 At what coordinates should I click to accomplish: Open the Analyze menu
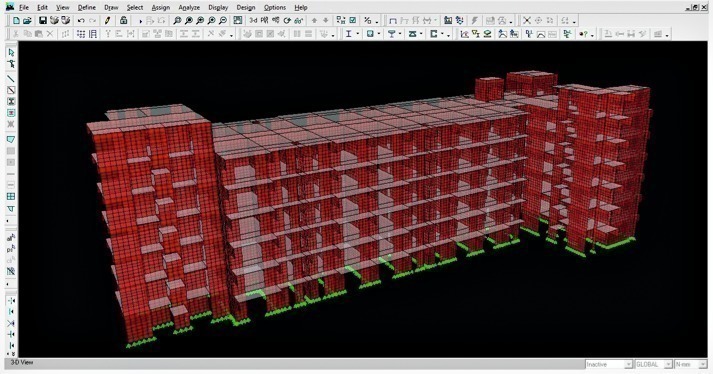(x=189, y=7)
